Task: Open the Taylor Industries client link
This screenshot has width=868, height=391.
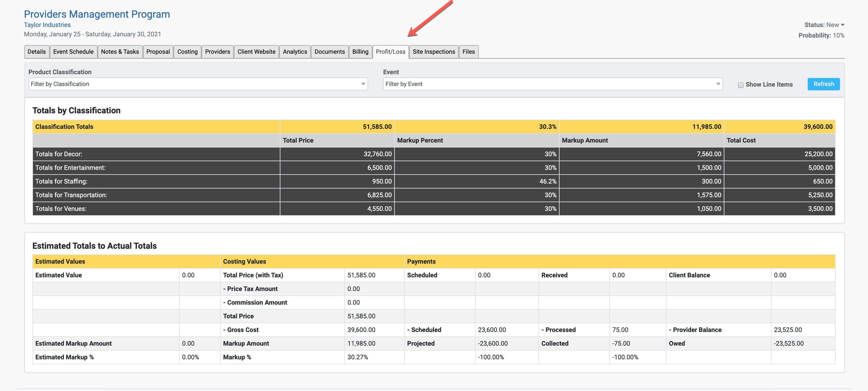Action: [x=47, y=25]
